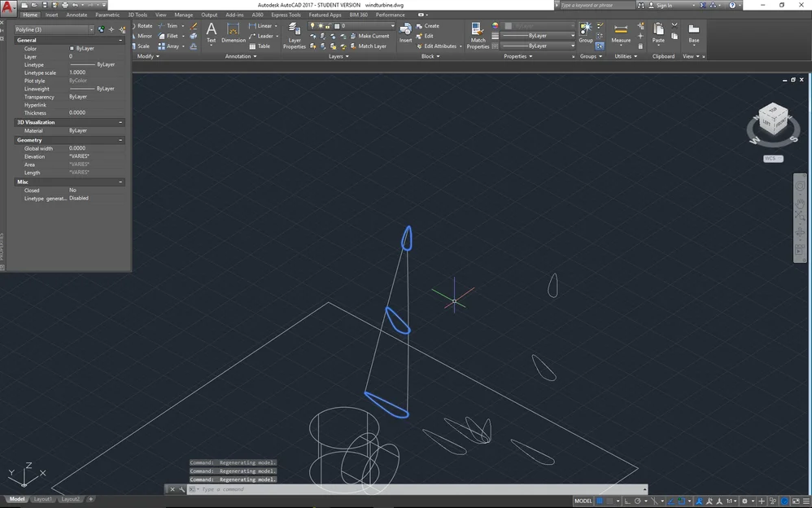Click Match Layer button
The width and height of the screenshot is (812, 508).
click(x=369, y=46)
